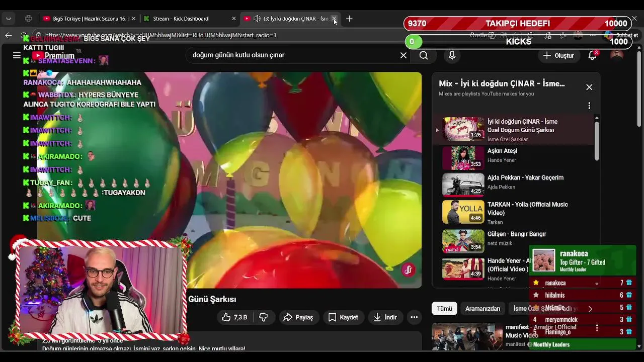Click the page vertical scrollbar down arrow
Image resolution: width=644 pixels, height=362 pixels.
pyautogui.click(x=639, y=346)
